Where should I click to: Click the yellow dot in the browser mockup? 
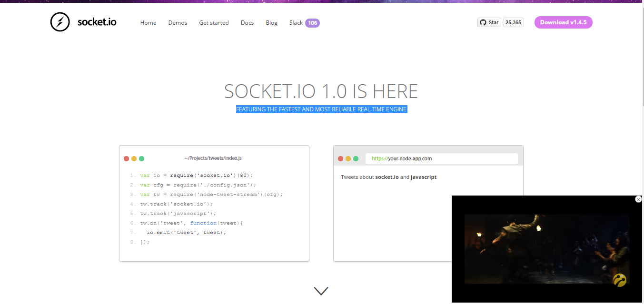348,158
